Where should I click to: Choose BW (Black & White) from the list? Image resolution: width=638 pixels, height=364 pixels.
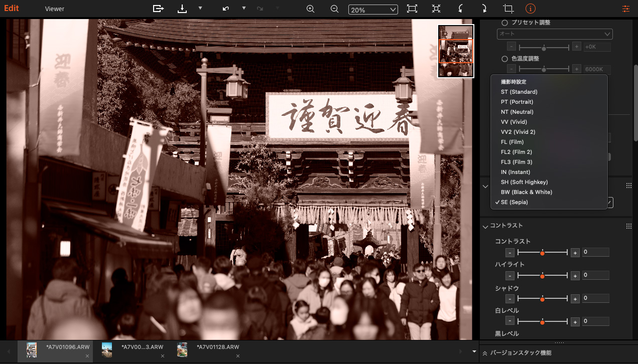pos(526,192)
